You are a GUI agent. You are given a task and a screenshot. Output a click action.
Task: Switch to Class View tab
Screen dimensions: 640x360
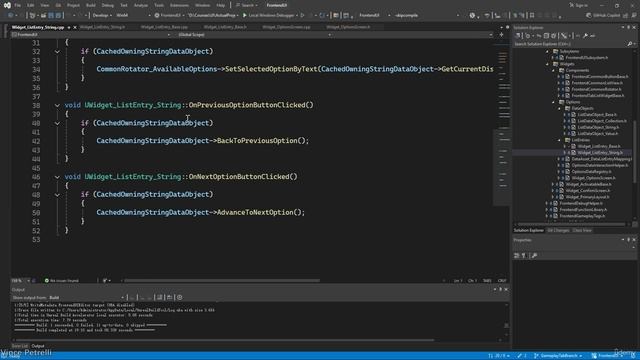click(x=582, y=231)
